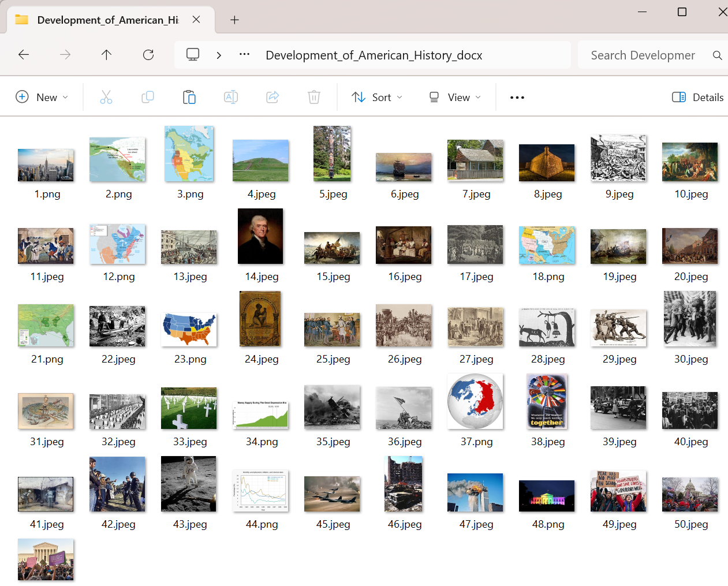Click the Search Development input field

coord(643,55)
